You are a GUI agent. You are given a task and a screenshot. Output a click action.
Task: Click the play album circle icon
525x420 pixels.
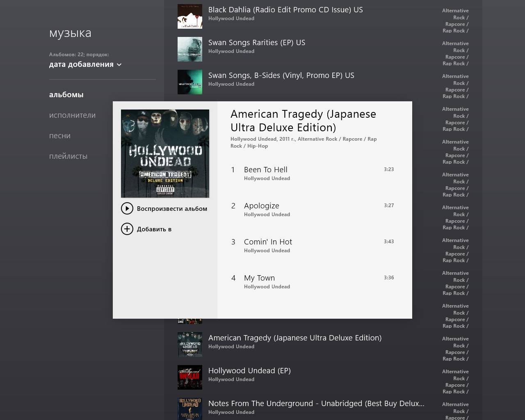[127, 208]
